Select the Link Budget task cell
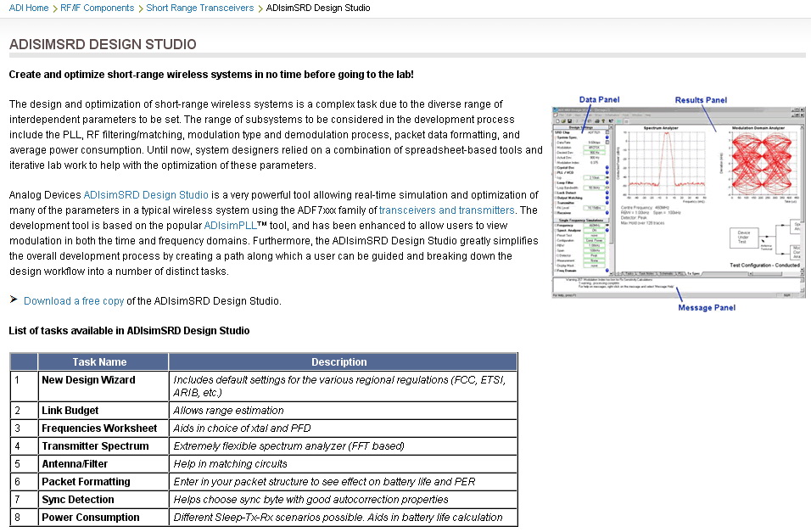Viewport: 811px width, 532px height. coord(103,411)
